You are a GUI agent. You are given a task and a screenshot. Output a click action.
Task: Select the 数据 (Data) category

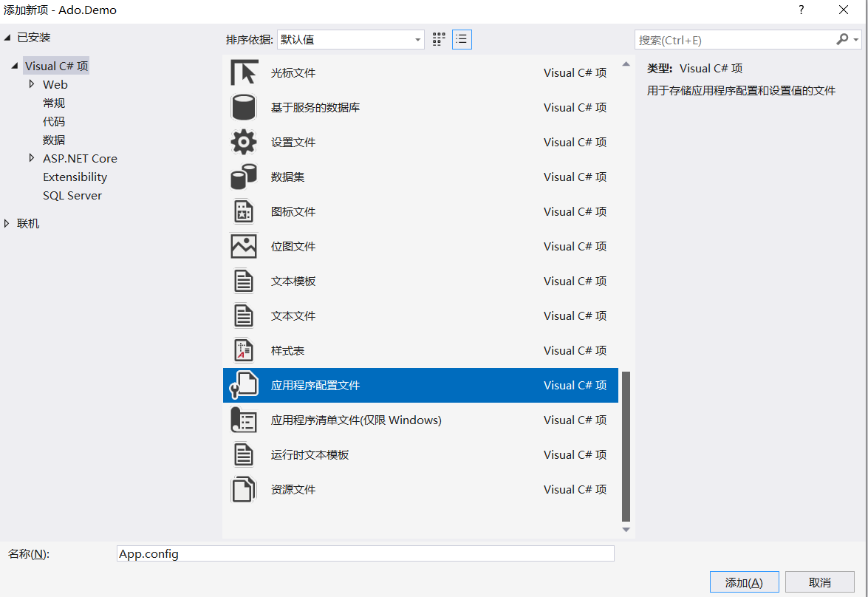54,140
